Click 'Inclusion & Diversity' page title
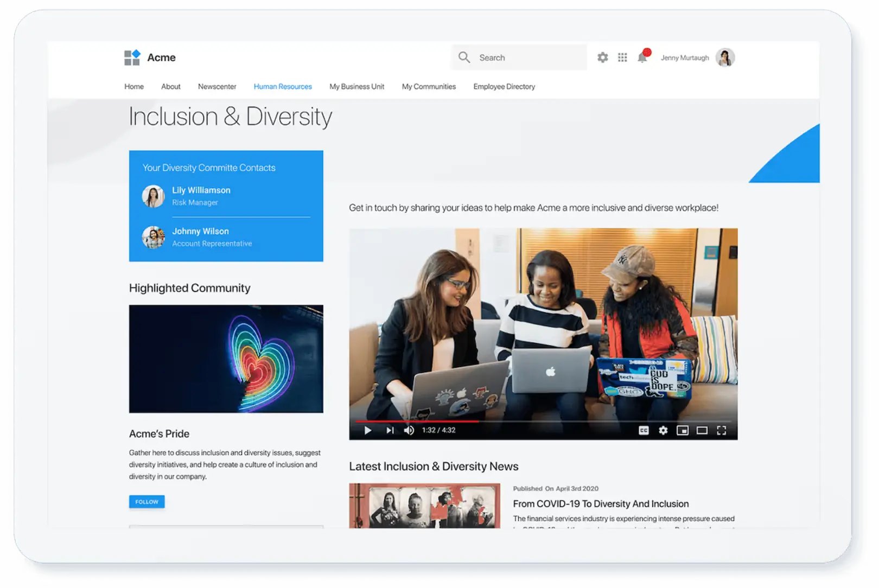The height and width of the screenshot is (588, 879). tap(230, 117)
